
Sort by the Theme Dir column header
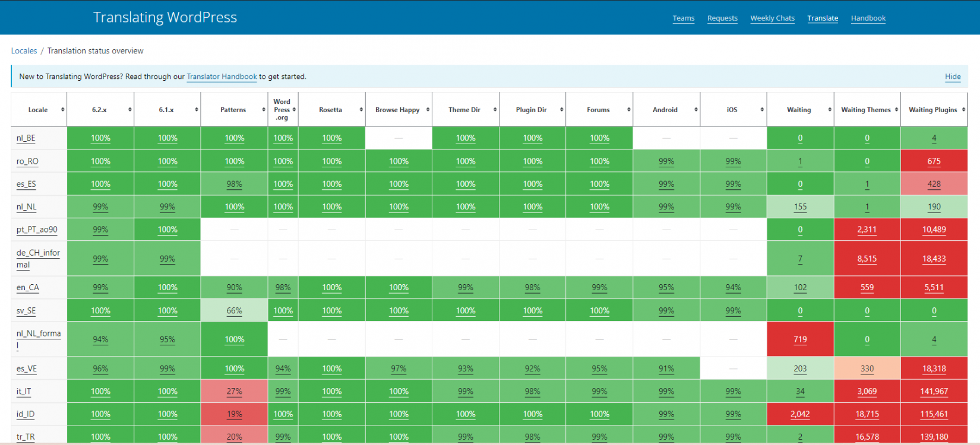(x=464, y=110)
